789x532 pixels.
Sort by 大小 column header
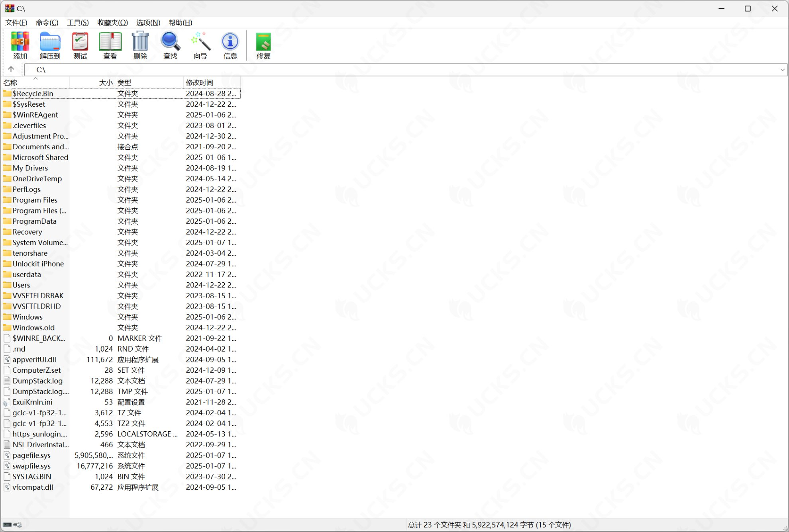92,82
